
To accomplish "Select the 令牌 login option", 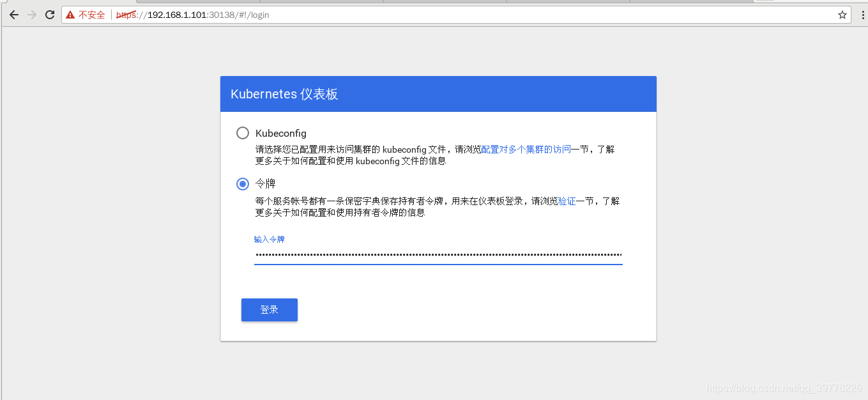I will coord(243,183).
